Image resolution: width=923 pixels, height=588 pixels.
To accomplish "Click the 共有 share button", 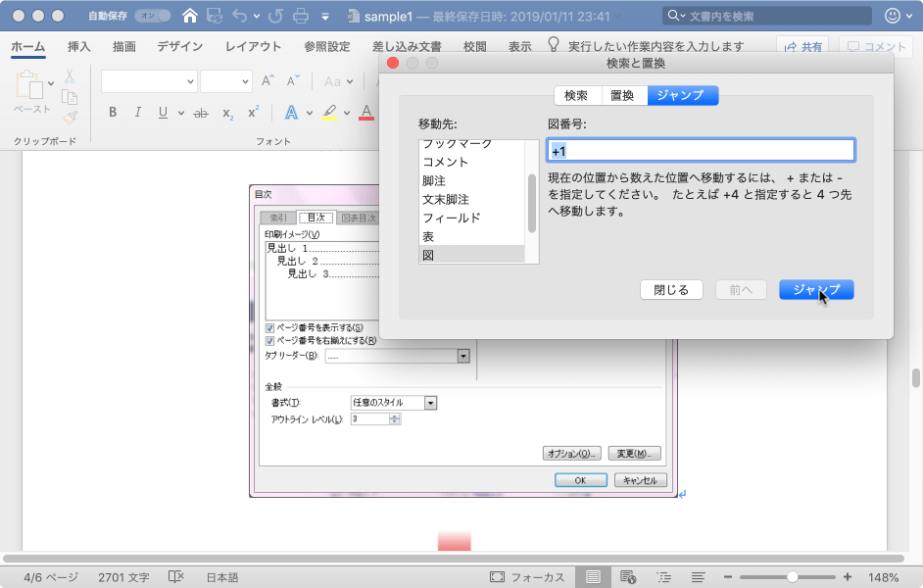I will [802, 46].
